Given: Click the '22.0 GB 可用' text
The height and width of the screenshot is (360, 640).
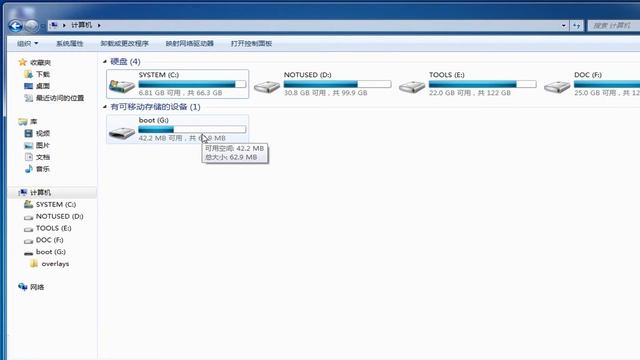Looking at the screenshot, I should pyautogui.click(x=450, y=93).
